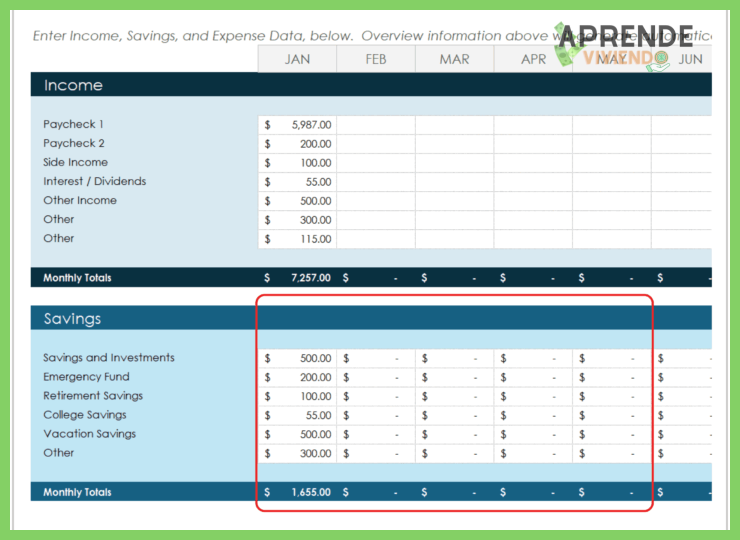The image size is (740, 540).
Task: Click the 300.00 Other savings cell
Action: 297,453
